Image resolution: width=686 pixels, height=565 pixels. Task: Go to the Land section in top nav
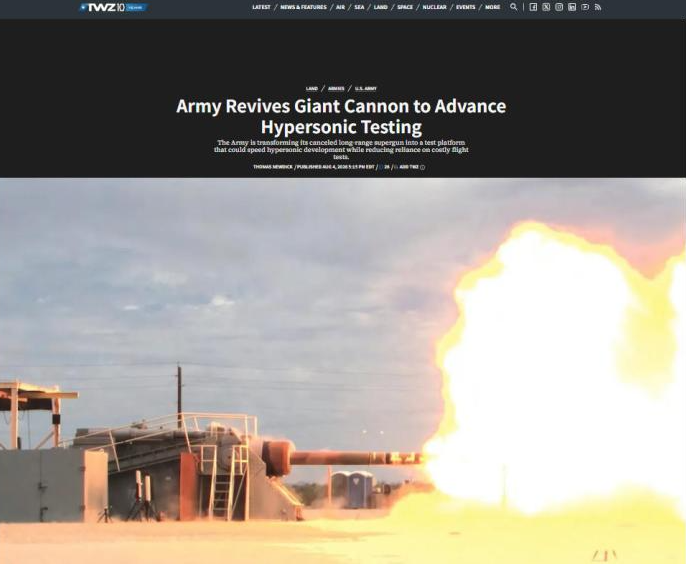tap(381, 7)
